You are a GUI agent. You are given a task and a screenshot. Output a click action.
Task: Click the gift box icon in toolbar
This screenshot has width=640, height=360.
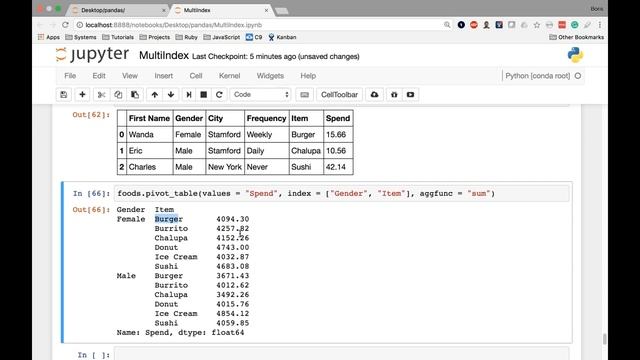point(394,95)
